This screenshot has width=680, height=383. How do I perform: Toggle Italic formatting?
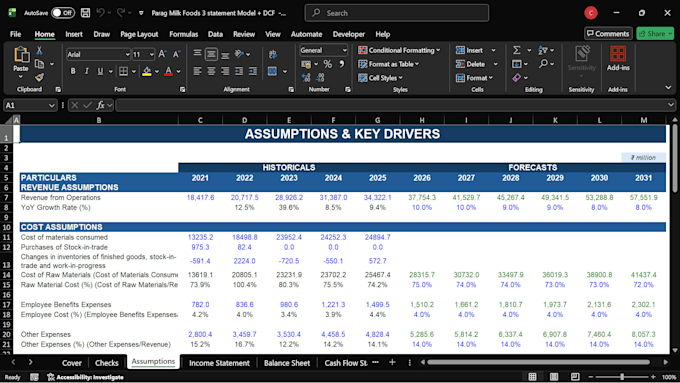[87, 71]
